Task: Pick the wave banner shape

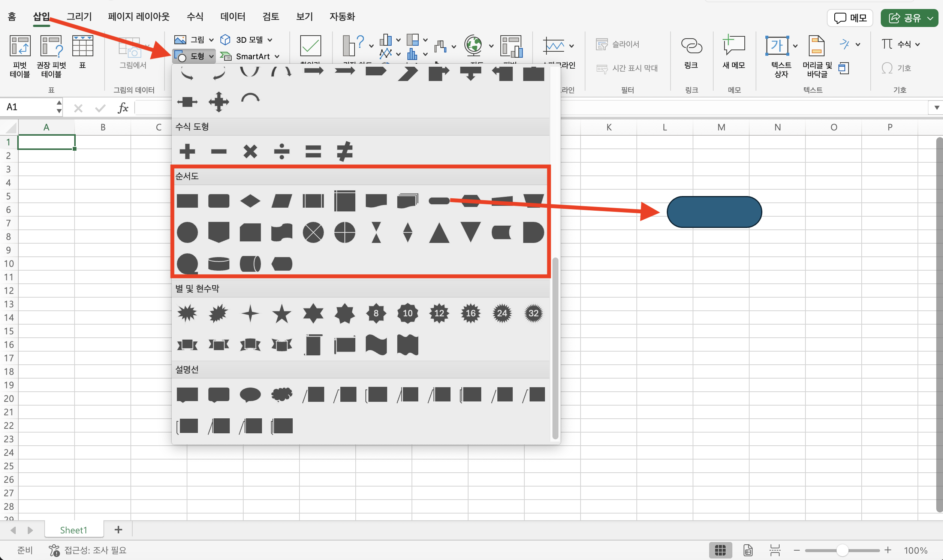Action: coord(376,345)
